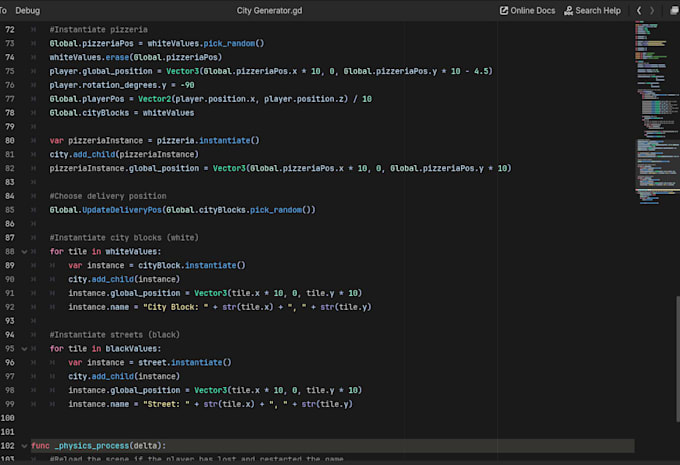Viewport: 680px width, 465px height.
Task: Click 'street.instantiate()' on line 96
Action: tap(185, 363)
